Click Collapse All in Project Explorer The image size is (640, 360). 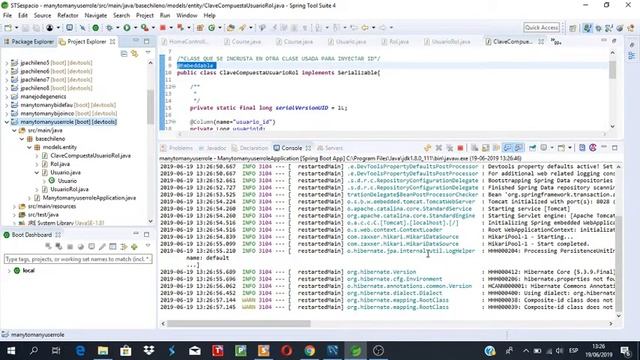pyautogui.click(x=124, y=54)
